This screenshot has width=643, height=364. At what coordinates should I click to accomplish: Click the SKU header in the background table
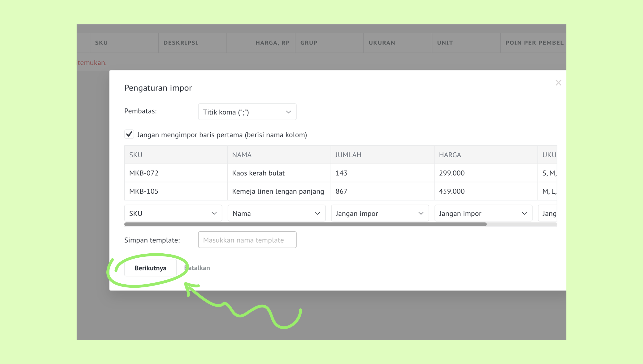tap(124, 43)
